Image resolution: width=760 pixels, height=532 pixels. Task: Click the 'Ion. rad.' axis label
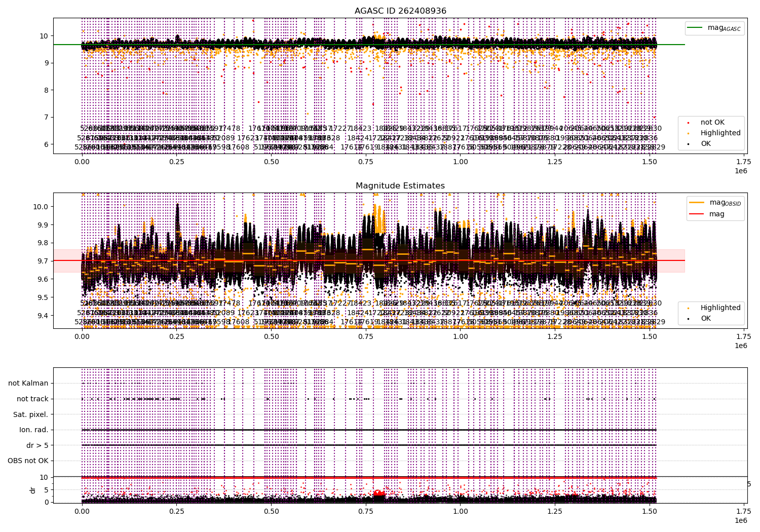click(34, 430)
